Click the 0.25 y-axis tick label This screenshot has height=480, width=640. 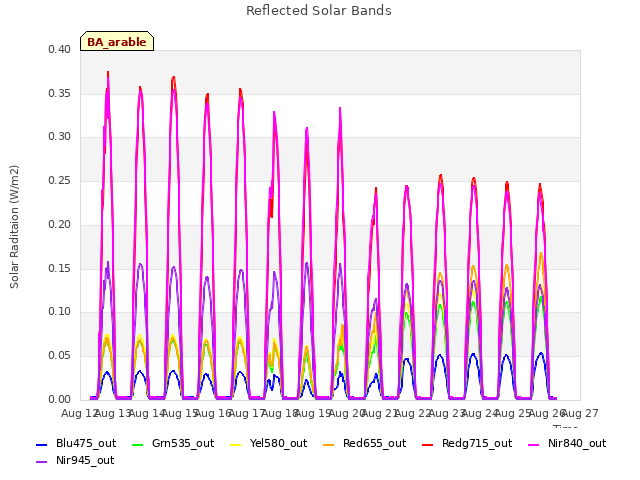click(x=60, y=180)
